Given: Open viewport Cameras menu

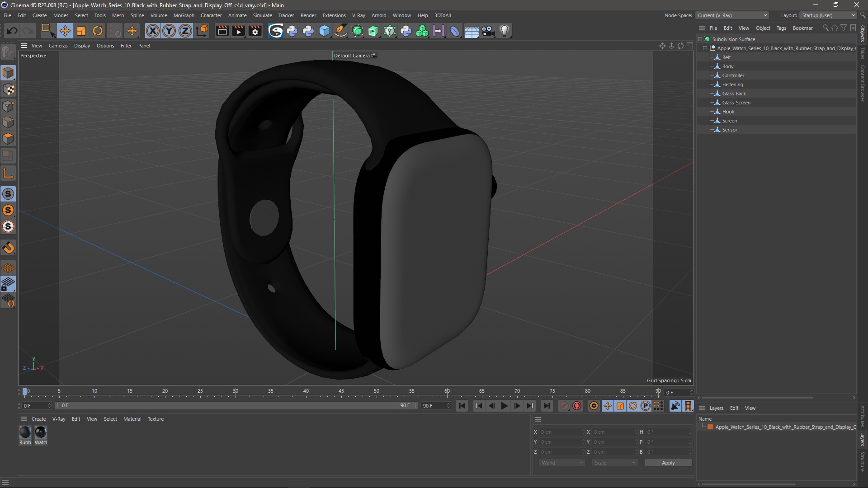Looking at the screenshot, I should click(x=58, y=46).
